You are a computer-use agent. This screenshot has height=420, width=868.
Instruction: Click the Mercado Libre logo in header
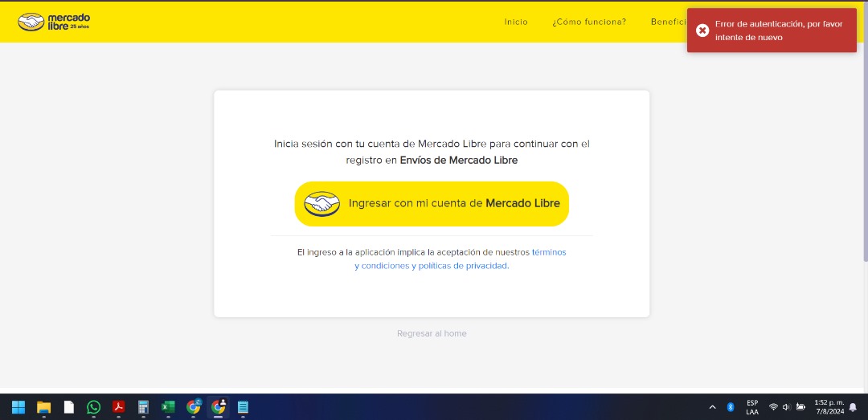(54, 22)
